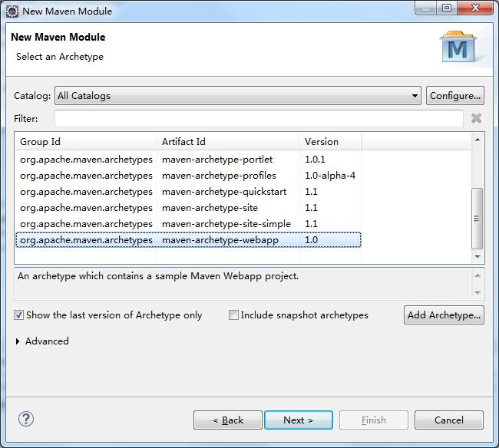Click archetype list scroll up arrow
499x448 pixels.
pos(478,140)
